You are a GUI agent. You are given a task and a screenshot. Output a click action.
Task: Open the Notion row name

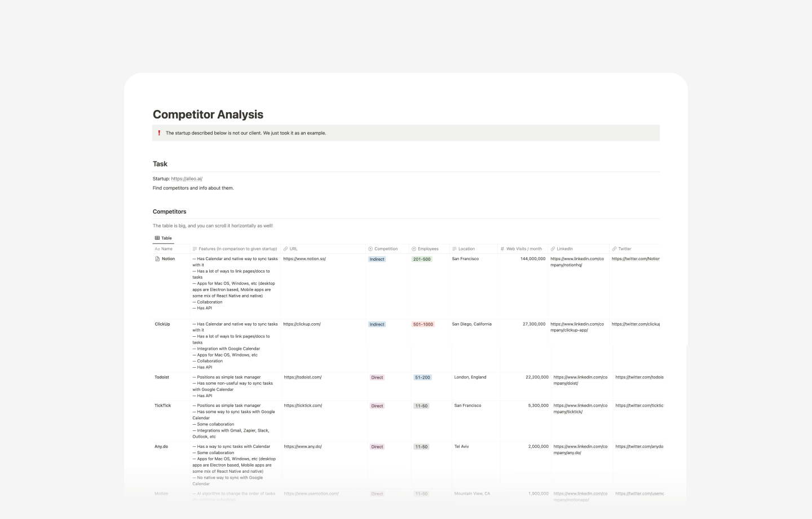168,259
